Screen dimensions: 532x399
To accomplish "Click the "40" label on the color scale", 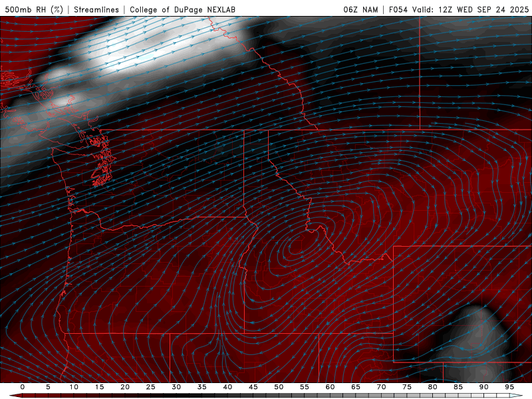I will (227, 387).
